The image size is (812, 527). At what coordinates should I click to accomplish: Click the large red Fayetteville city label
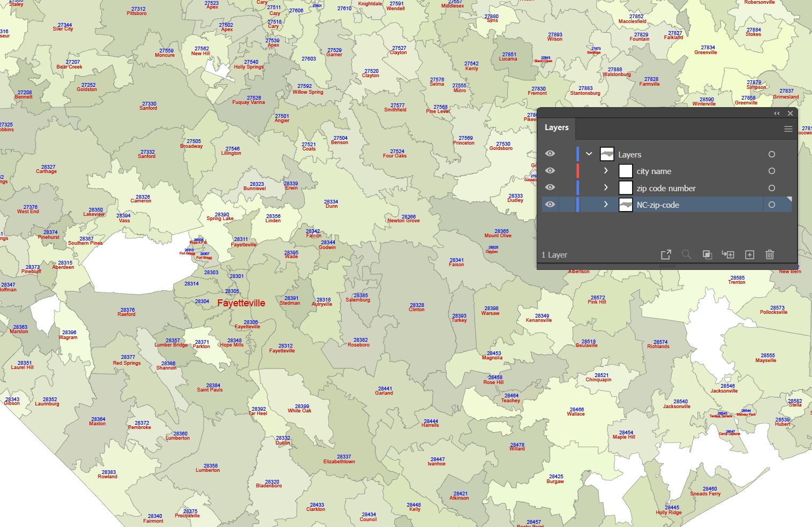point(241,303)
